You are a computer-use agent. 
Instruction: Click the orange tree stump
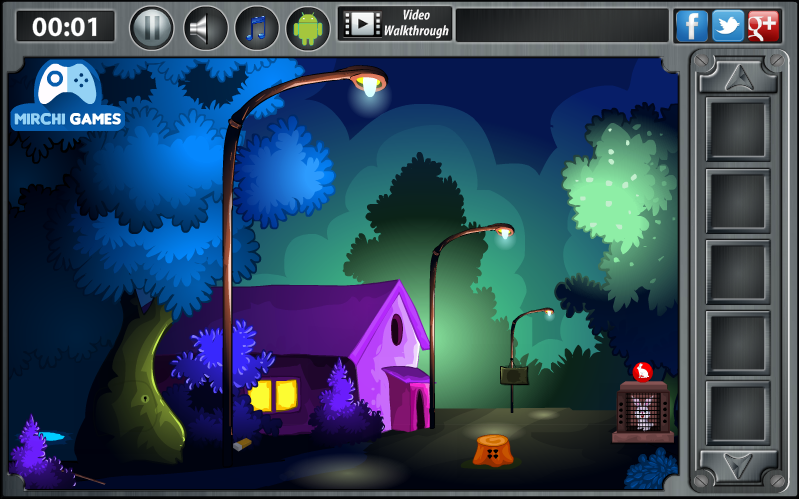pos(493,451)
